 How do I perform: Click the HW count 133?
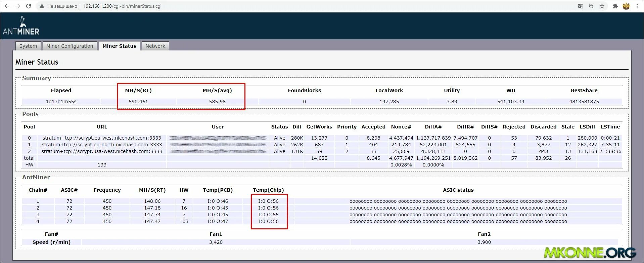[102, 165]
